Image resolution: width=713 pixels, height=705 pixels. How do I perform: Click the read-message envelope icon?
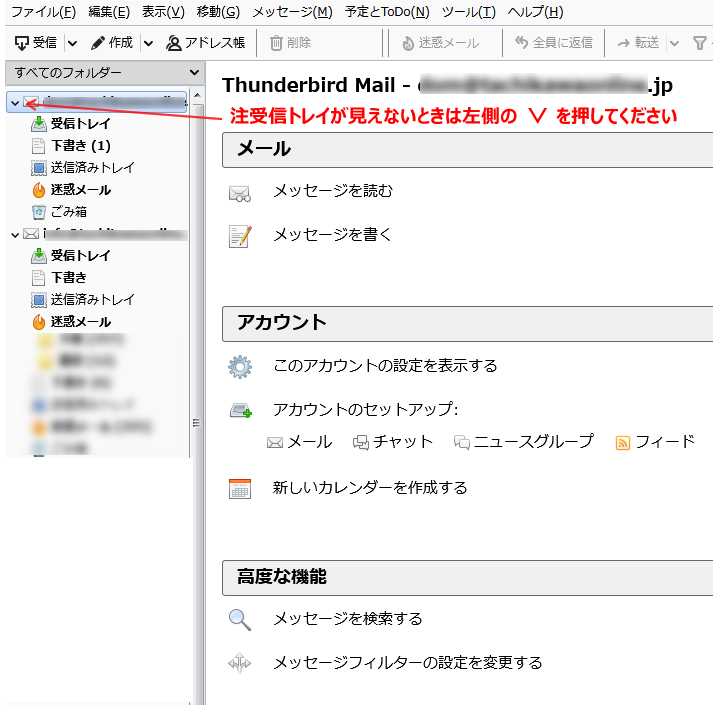[x=240, y=194]
